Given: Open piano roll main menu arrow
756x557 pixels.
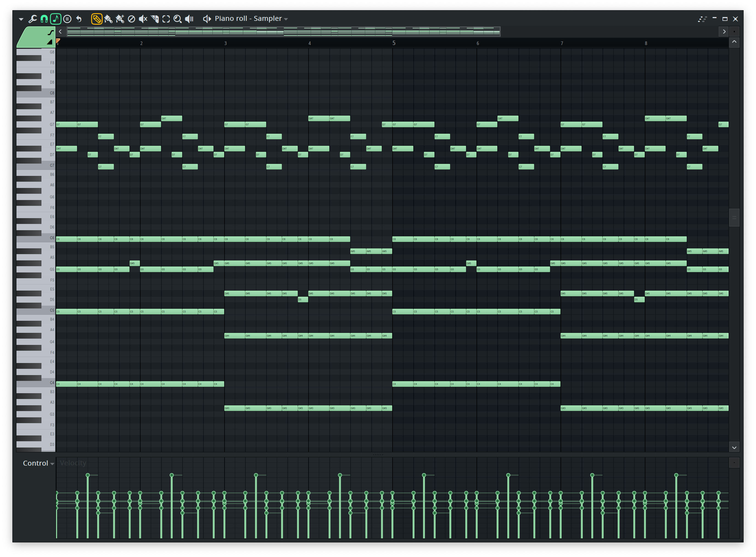Looking at the screenshot, I should 21,19.
